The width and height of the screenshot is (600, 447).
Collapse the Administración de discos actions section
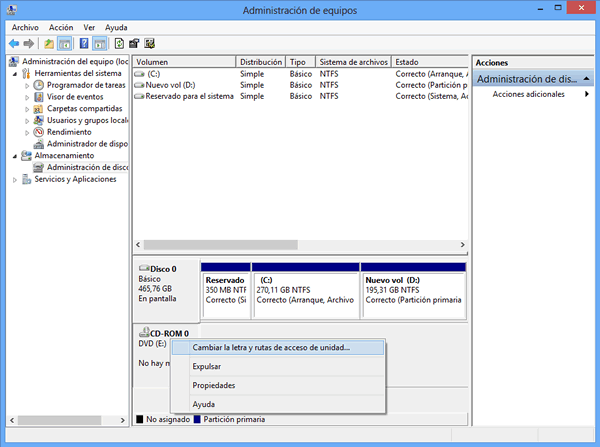point(586,79)
